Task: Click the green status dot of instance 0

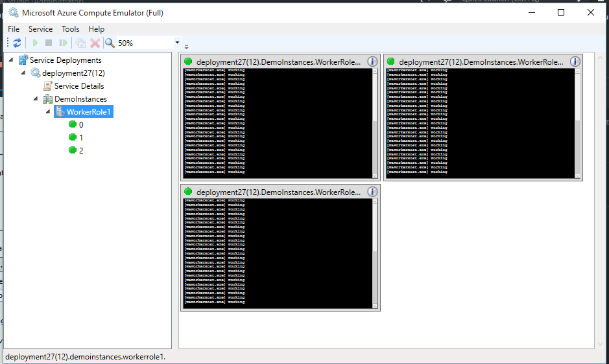Action: click(72, 124)
